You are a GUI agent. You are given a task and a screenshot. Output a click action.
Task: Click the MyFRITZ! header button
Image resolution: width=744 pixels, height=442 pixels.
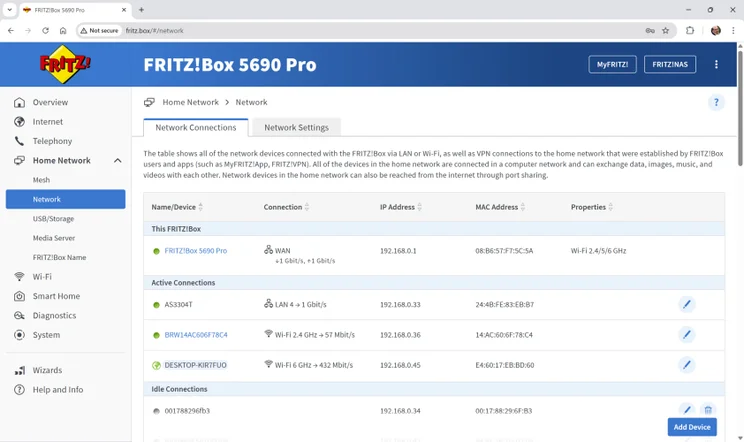tap(612, 65)
